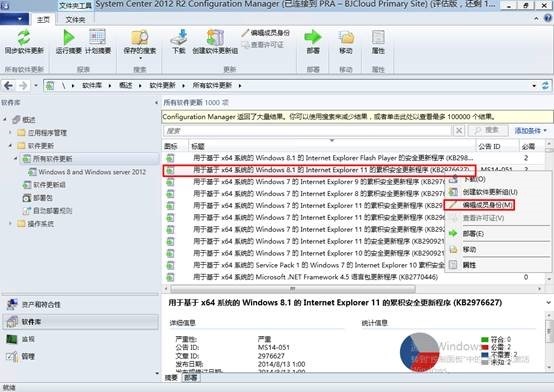
Task: Expand the 应用程序管理 folder
Action: tap(10, 133)
